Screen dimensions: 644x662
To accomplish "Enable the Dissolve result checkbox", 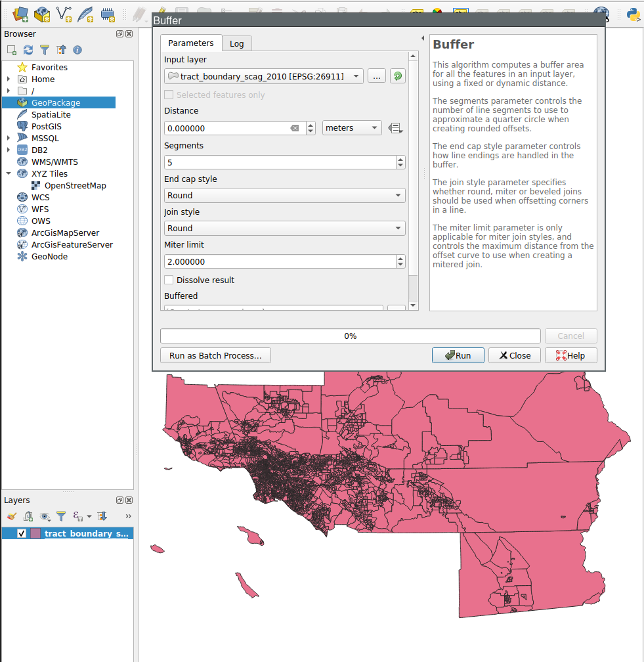I will (x=169, y=280).
